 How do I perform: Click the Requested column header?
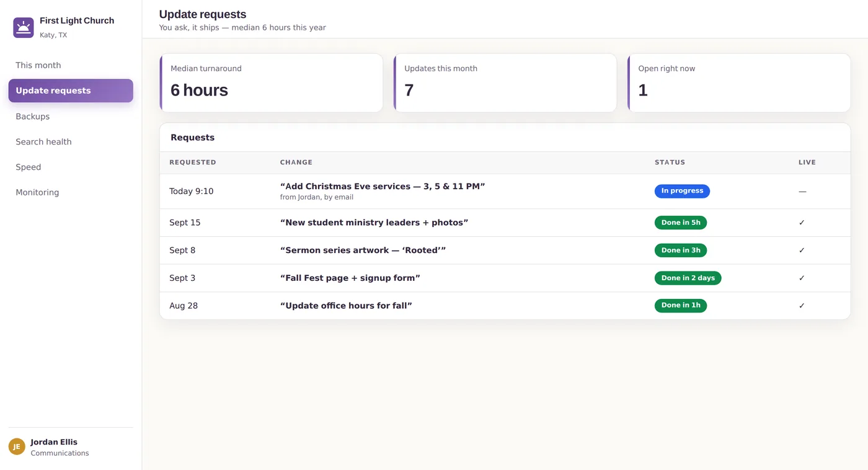pos(193,162)
